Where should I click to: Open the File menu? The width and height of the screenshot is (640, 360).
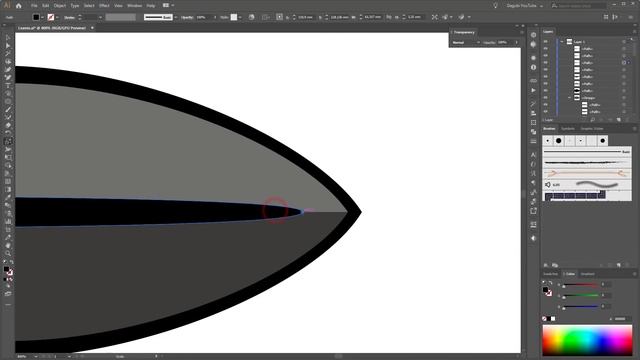34,6
